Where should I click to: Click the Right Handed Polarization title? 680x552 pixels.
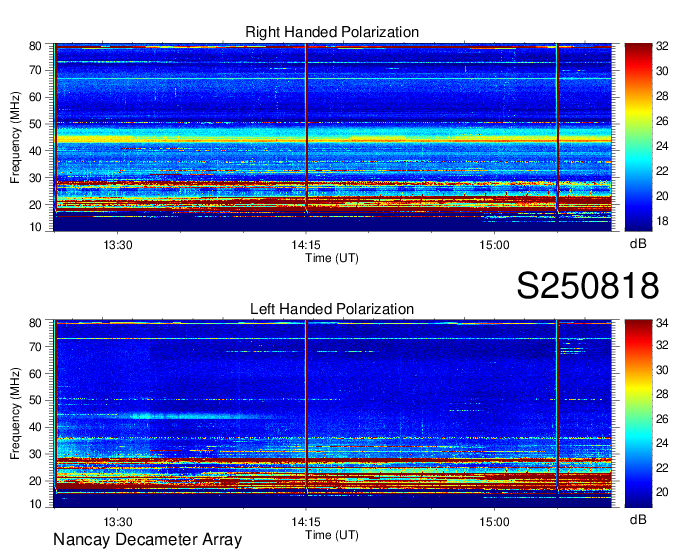(332, 33)
